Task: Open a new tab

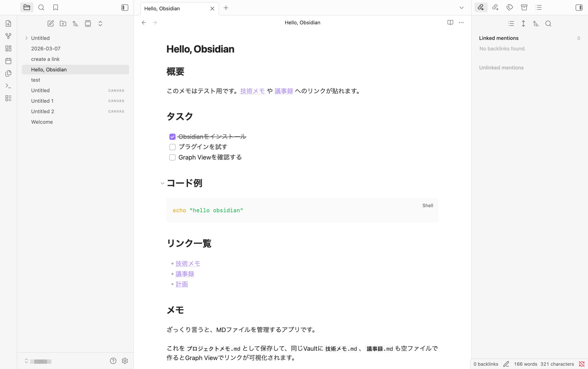Action: (226, 8)
